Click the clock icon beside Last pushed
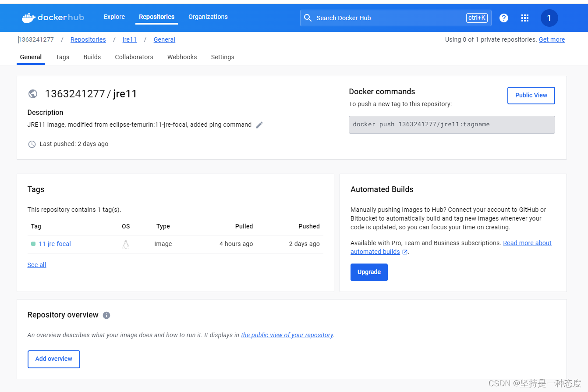 point(32,144)
